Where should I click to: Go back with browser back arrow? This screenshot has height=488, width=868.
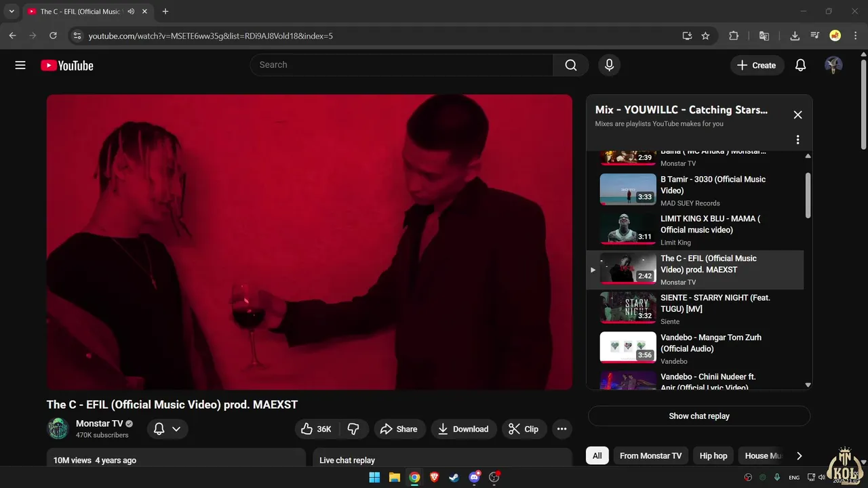[x=12, y=36]
